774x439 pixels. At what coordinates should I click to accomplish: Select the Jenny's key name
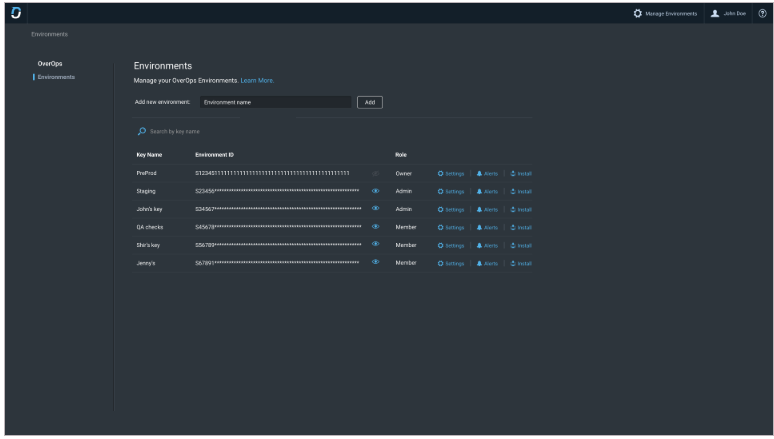(146, 263)
